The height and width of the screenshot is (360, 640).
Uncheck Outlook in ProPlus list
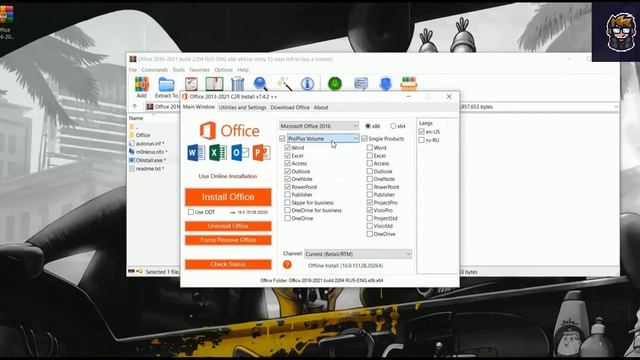tap(287, 171)
